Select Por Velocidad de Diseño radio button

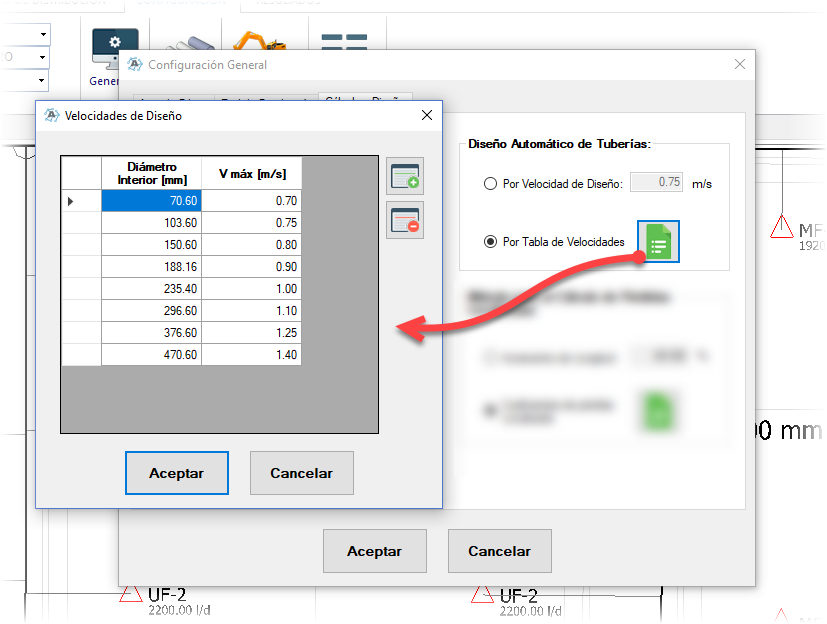[490, 184]
